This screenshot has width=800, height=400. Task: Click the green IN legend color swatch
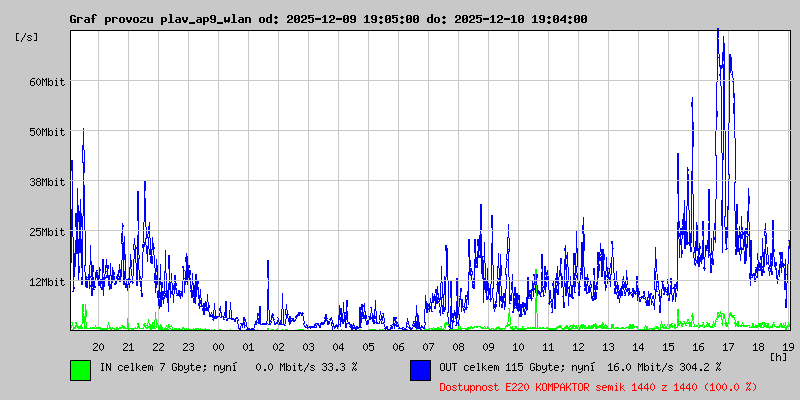pos(81,370)
